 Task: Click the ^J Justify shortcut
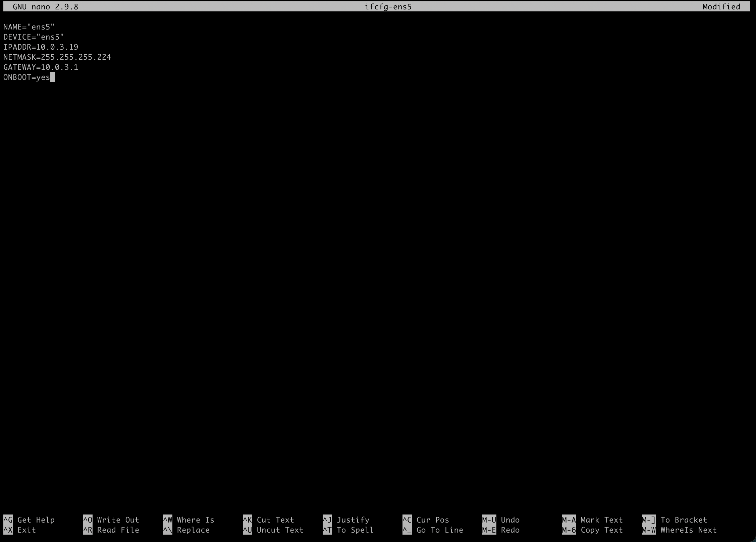coord(346,520)
